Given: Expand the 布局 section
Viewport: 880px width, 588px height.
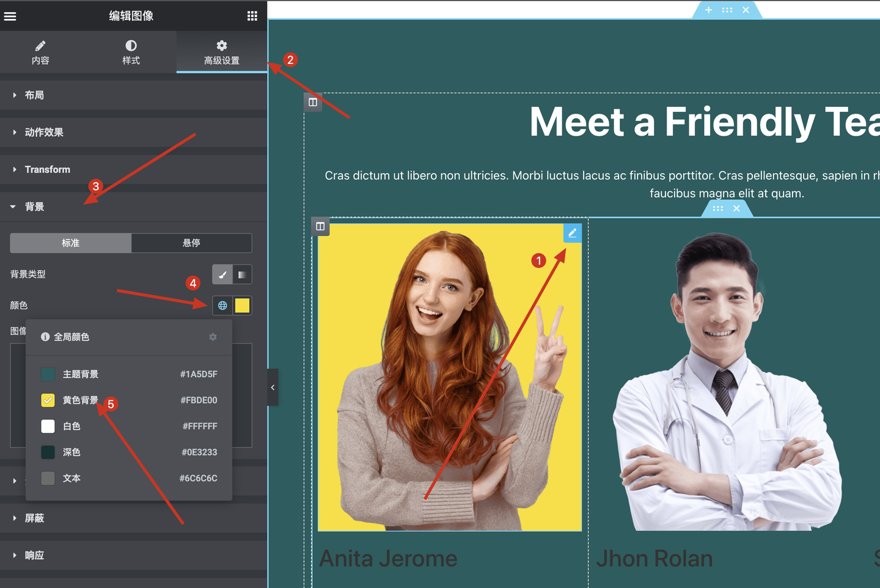Looking at the screenshot, I should (133, 95).
